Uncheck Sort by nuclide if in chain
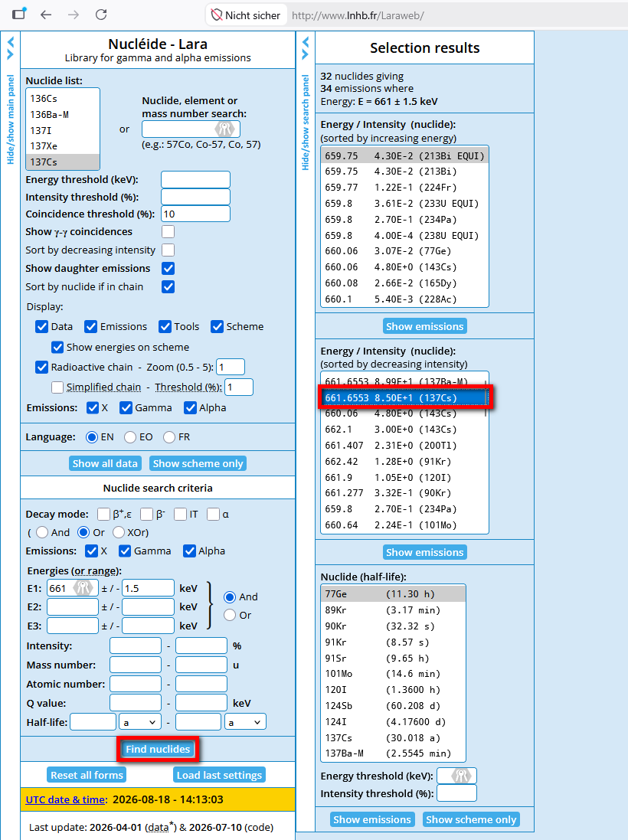628x840 pixels. pos(168,286)
